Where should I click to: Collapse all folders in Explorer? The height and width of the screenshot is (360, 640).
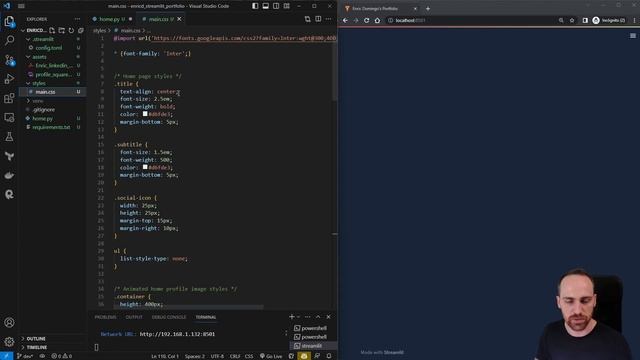tap(81, 31)
